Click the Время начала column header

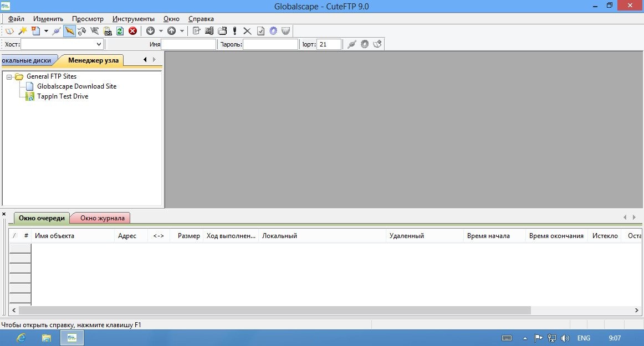click(x=494, y=236)
